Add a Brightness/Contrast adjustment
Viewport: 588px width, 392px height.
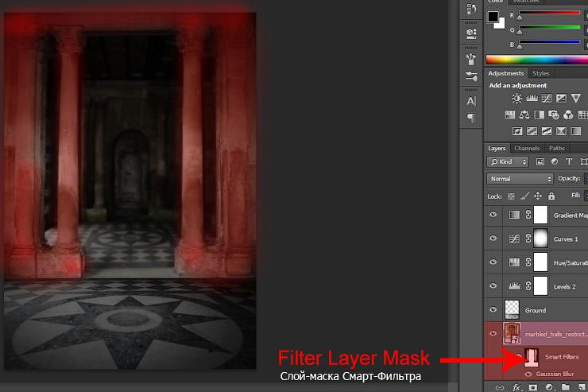coord(517,98)
